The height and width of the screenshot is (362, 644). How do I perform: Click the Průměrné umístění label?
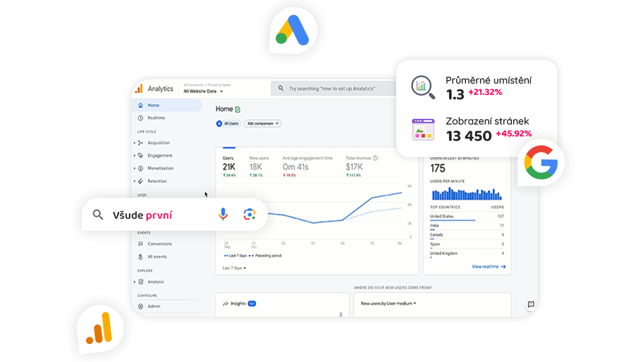[x=489, y=80]
